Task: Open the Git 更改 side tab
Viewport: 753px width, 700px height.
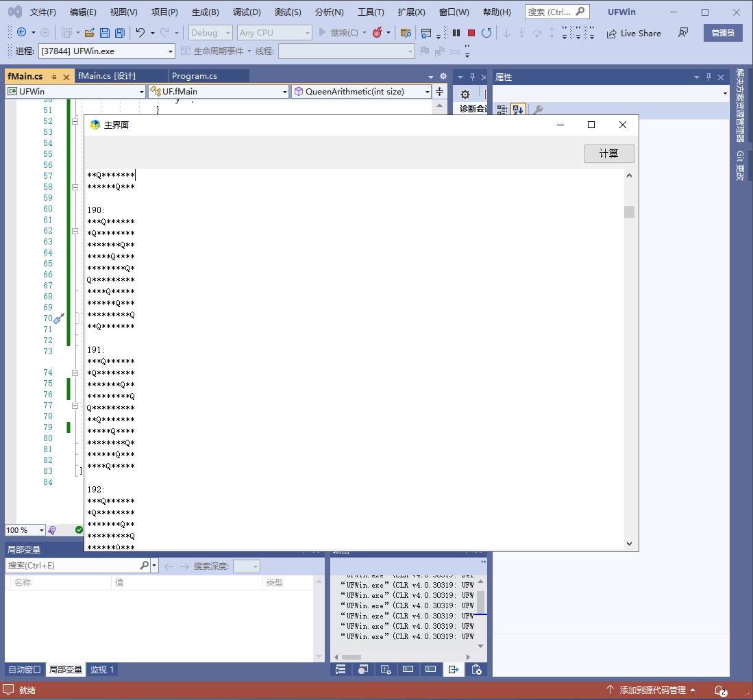Action: (740, 166)
